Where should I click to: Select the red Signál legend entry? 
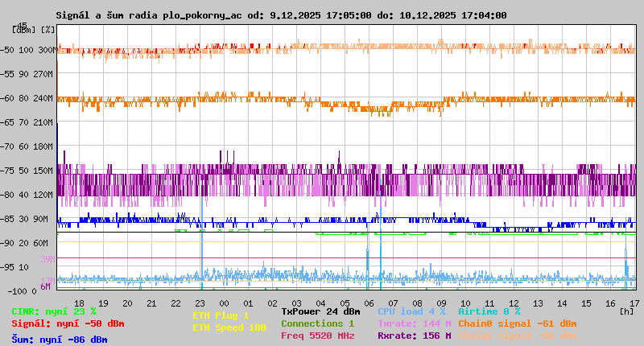point(68,323)
